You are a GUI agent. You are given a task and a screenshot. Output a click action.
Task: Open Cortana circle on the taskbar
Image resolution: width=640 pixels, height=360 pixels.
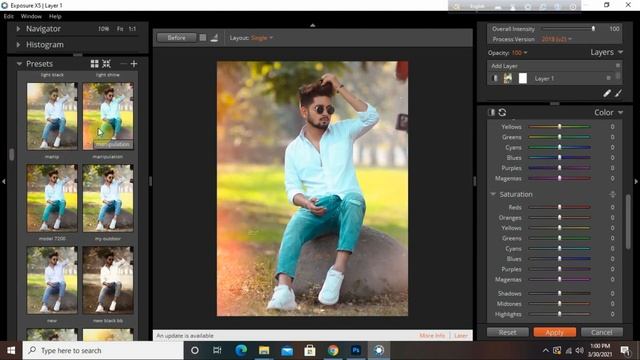[195, 350]
